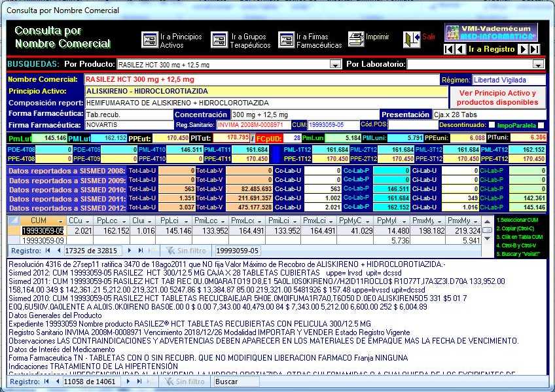Go to previous record in Ir a Registro
This screenshot has height=392, width=555.
(x=460, y=49)
